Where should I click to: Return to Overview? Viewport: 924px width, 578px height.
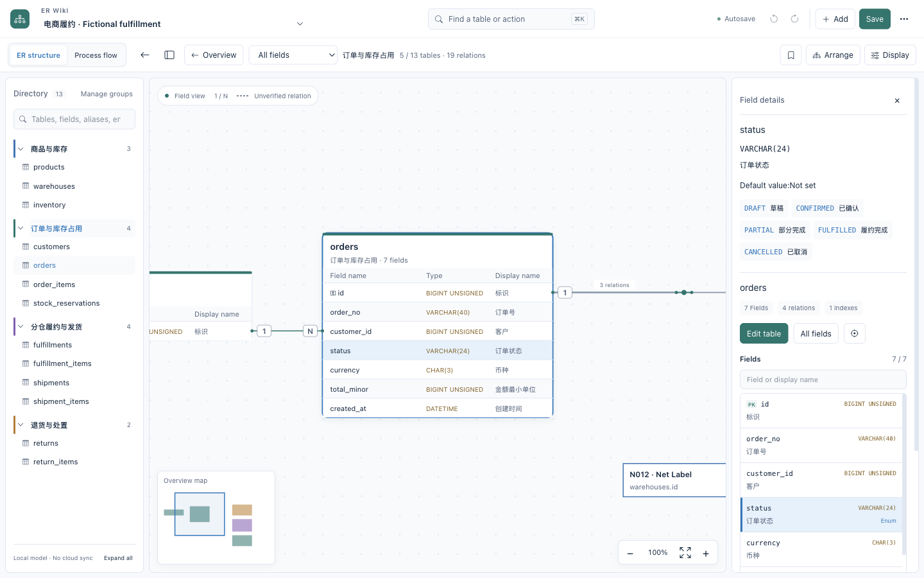pyautogui.click(x=214, y=55)
